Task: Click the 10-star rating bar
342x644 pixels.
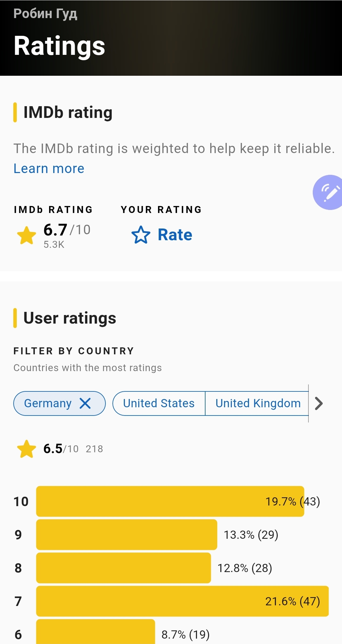Action: (x=170, y=501)
